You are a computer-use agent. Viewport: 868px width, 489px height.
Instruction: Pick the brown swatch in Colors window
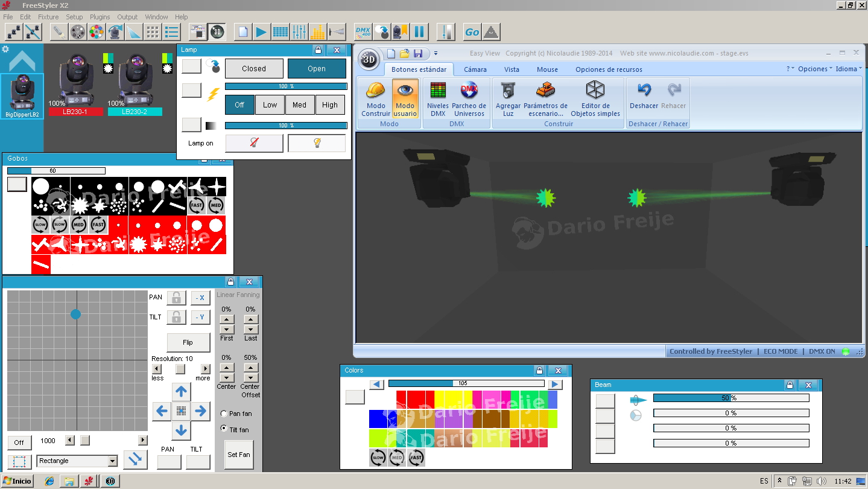[x=491, y=419]
